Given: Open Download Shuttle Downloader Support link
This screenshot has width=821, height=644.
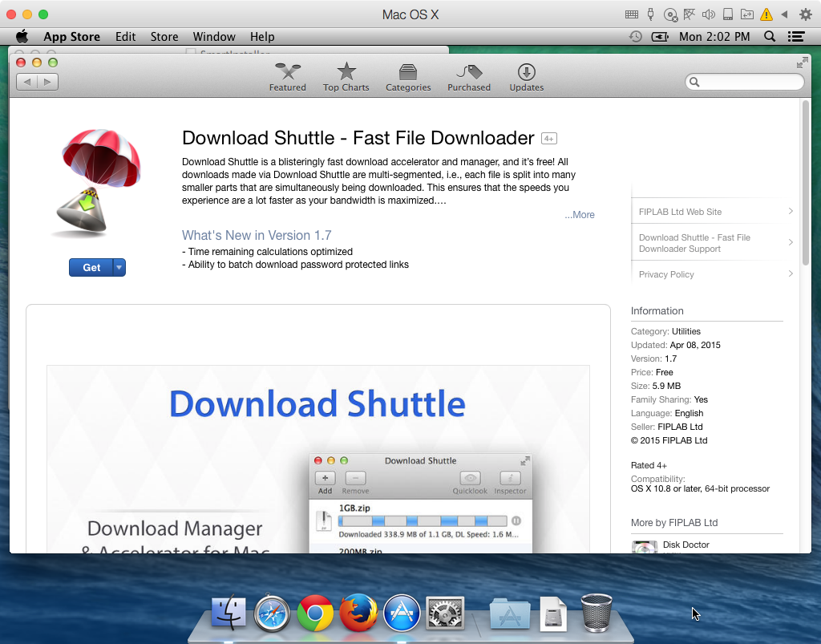Looking at the screenshot, I should tap(694, 243).
